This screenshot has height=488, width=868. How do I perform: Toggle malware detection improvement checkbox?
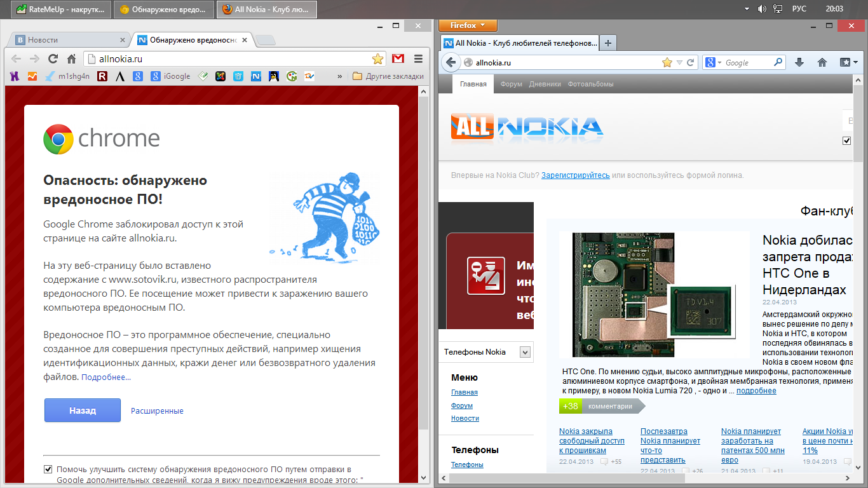point(48,469)
